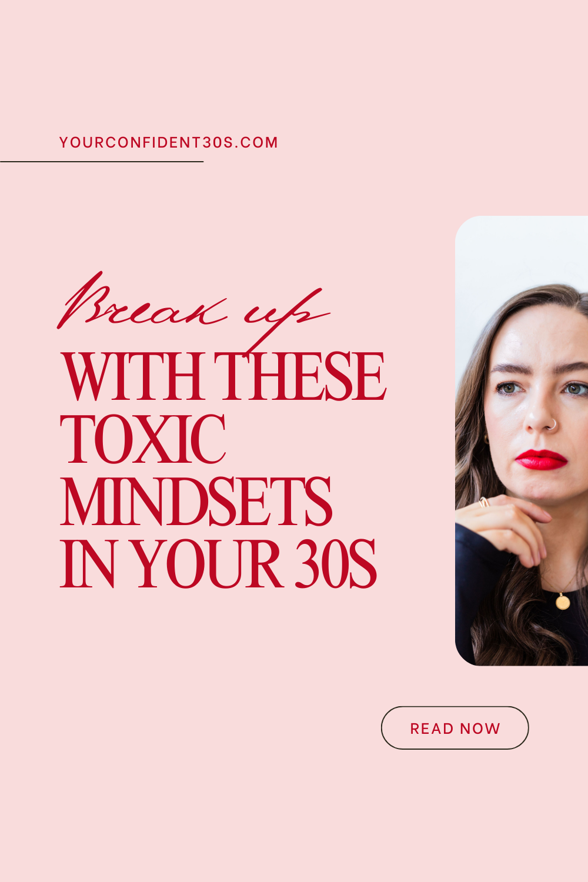The height and width of the screenshot is (882, 588).
Task: Select the 'WITH THESE' headline line
Action: (223, 377)
